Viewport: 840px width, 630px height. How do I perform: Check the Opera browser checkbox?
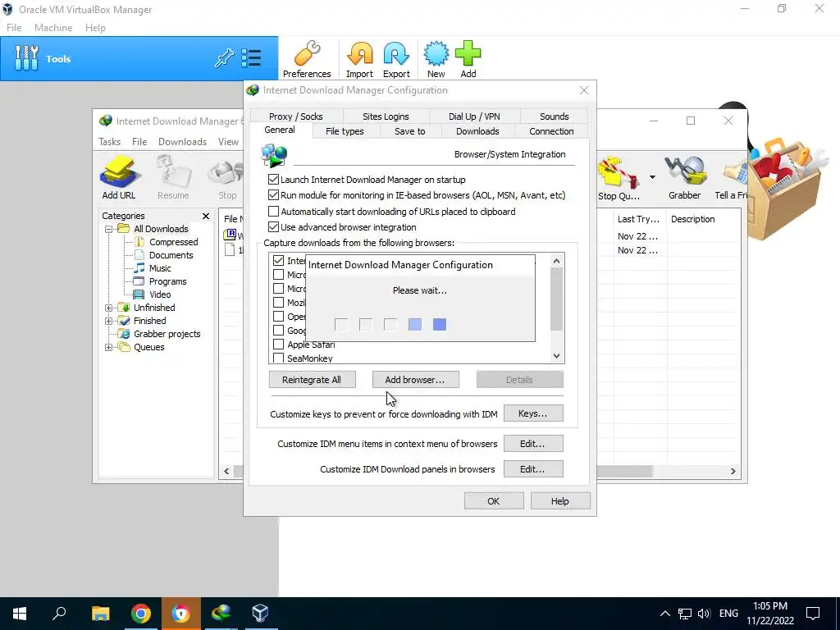point(278,316)
